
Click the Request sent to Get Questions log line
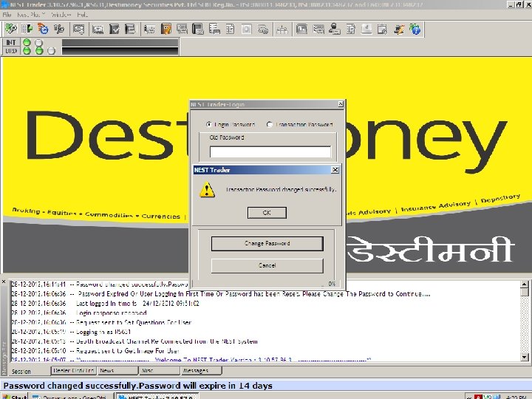click(x=101, y=322)
